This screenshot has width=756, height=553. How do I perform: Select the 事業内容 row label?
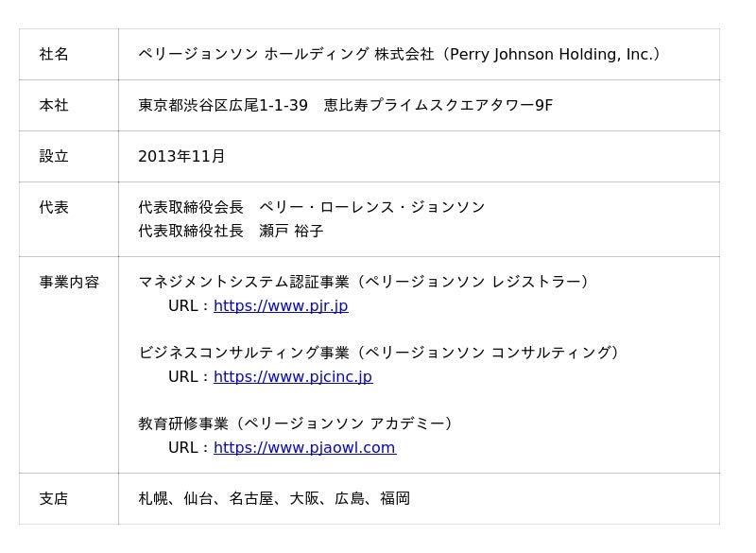click(x=69, y=283)
